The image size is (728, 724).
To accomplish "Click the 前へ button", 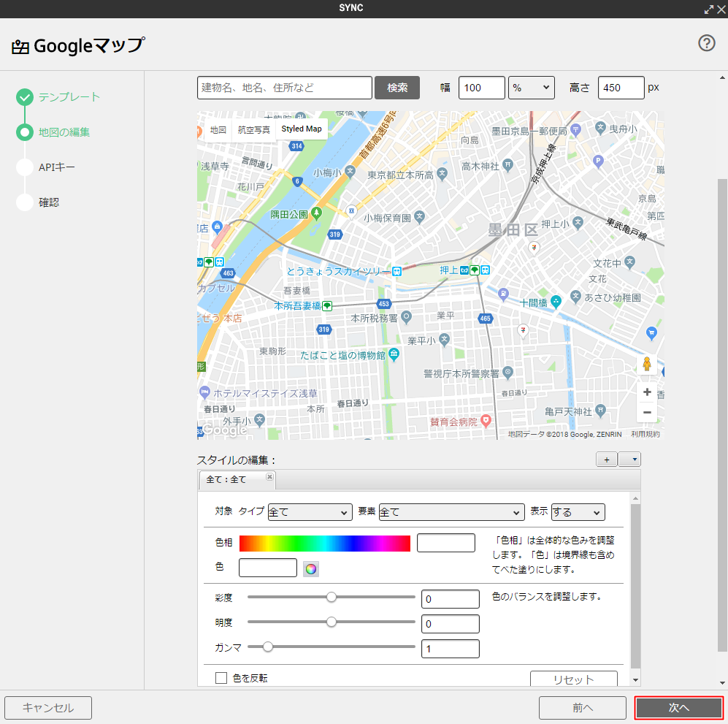I will coord(582,708).
